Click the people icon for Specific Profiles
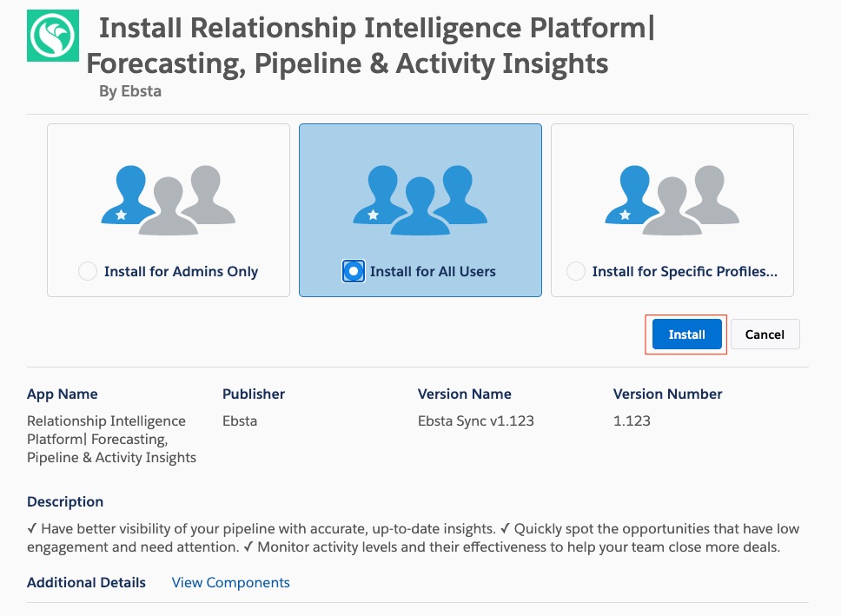This screenshot has width=841, height=616. click(672, 199)
